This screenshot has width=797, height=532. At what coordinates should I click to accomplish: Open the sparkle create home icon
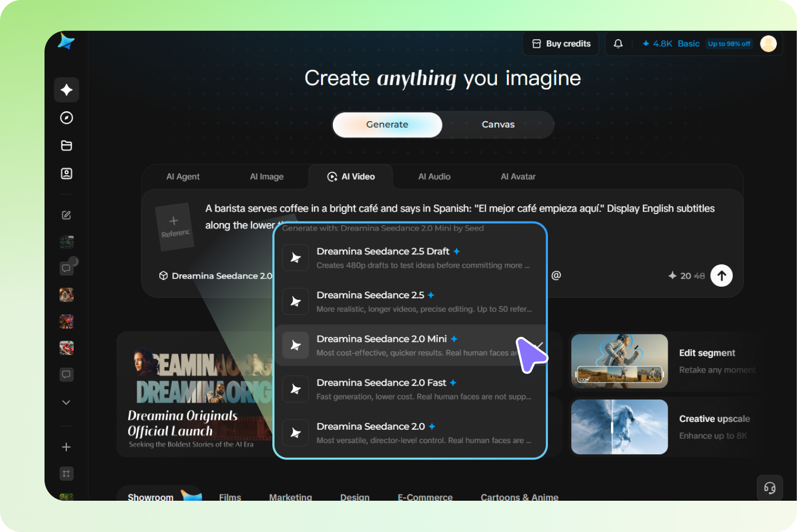coord(67,90)
